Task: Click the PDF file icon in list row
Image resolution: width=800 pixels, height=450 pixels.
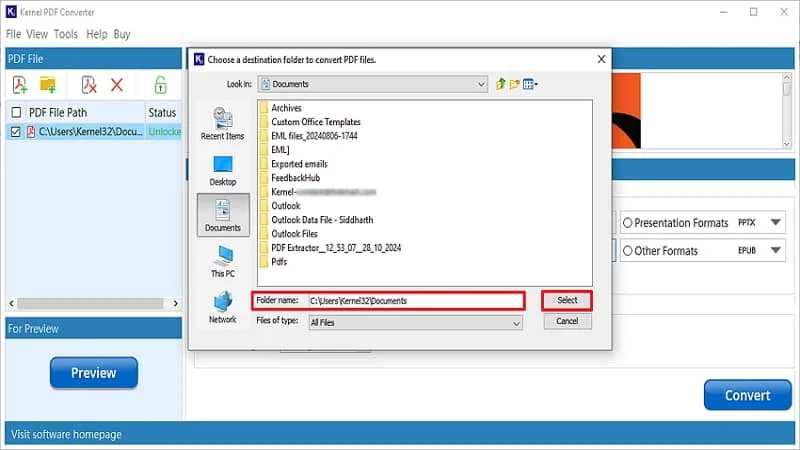Action: tap(31, 132)
